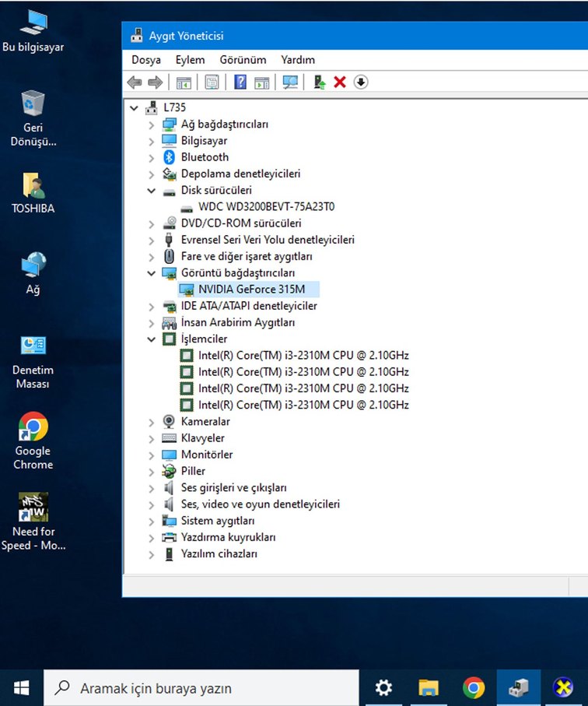This screenshot has height=706, width=588.
Task: Select the Geri Dönüşüm recycle bin icon
Action: (x=33, y=118)
